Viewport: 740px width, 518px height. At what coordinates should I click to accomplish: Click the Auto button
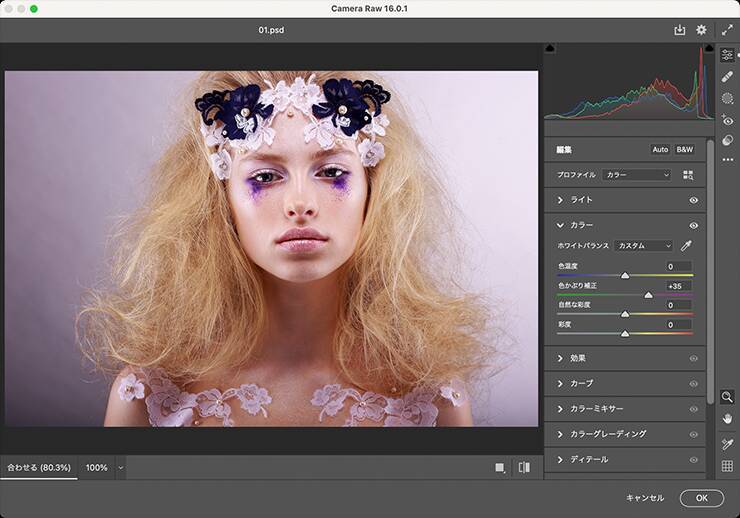(x=660, y=149)
